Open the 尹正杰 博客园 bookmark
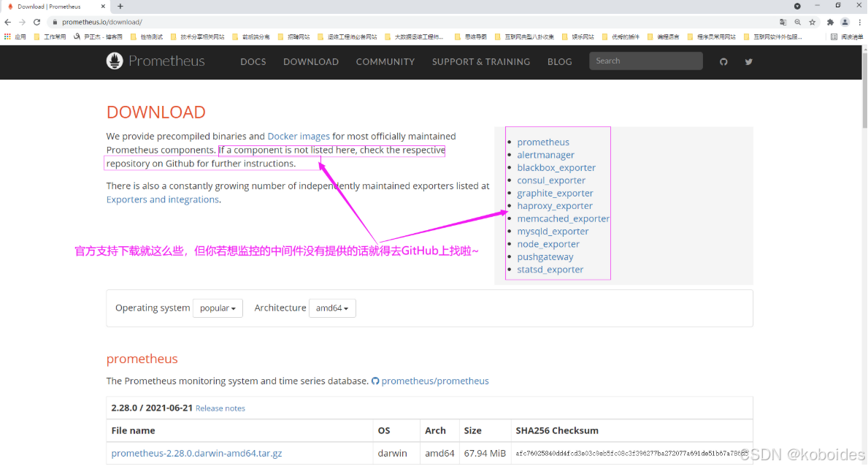 point(98,37)
